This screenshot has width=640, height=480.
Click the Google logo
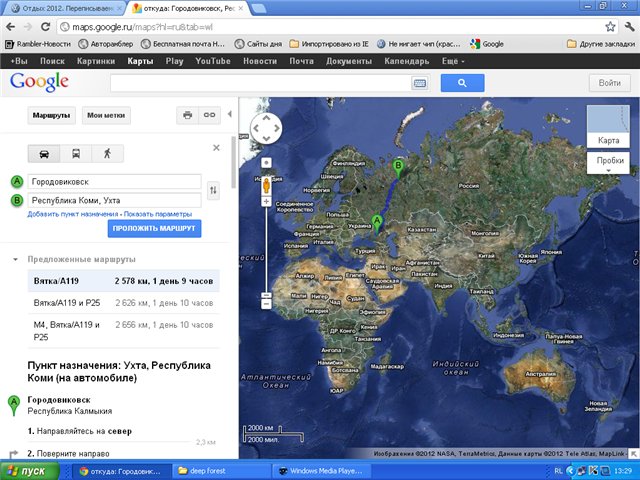coord(39,82)
